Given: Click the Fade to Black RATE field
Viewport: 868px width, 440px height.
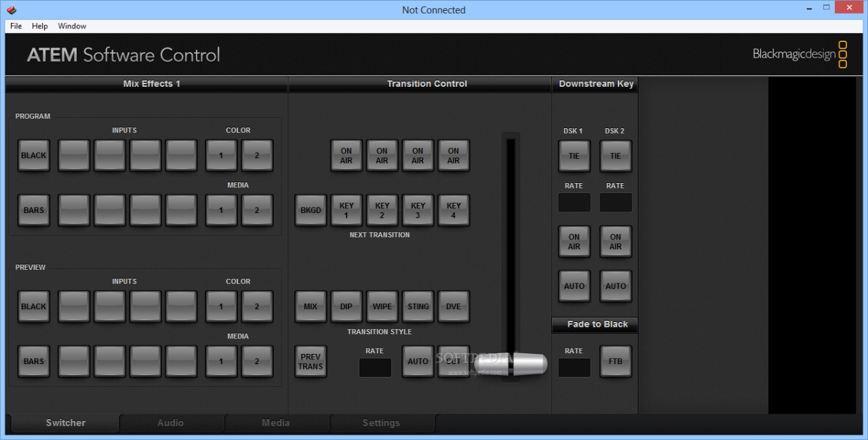Looking at the screenshot, I should [x=574, y=367].
